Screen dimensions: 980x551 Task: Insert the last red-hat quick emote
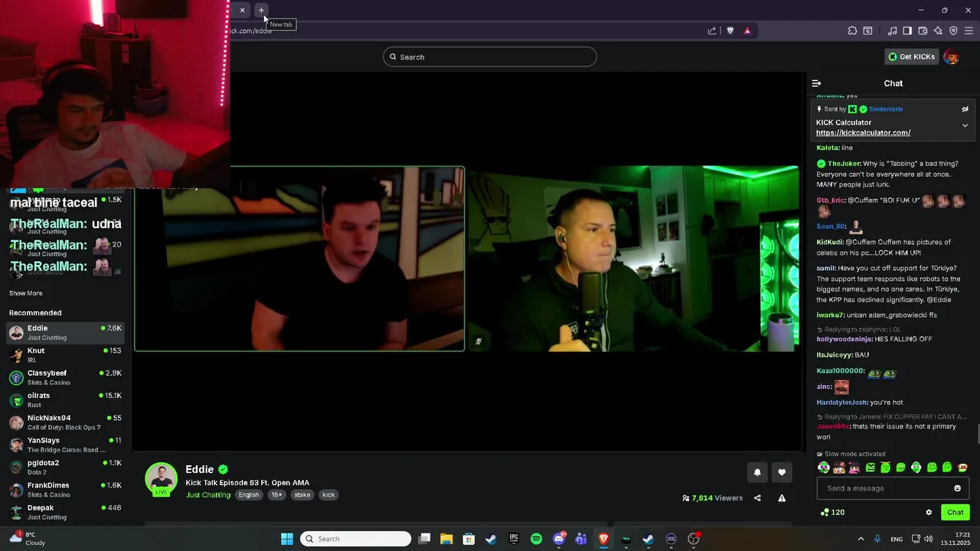(x=962, y=468)
